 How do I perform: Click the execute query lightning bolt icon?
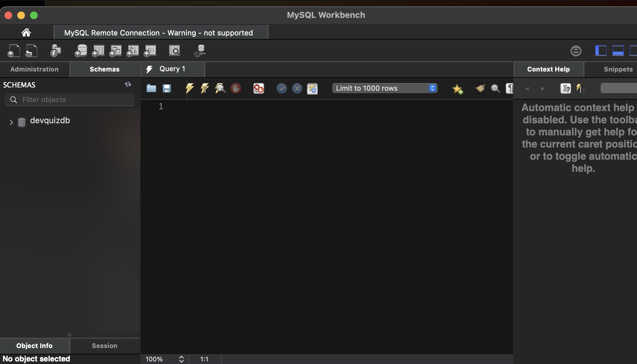pyautogui.click(x=189, y=88)
